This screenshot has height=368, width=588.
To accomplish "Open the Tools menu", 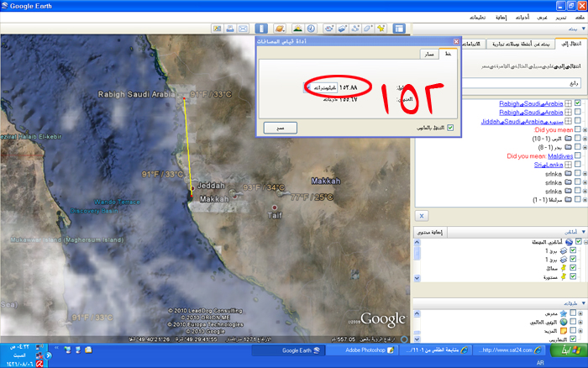I will [522, 18].
